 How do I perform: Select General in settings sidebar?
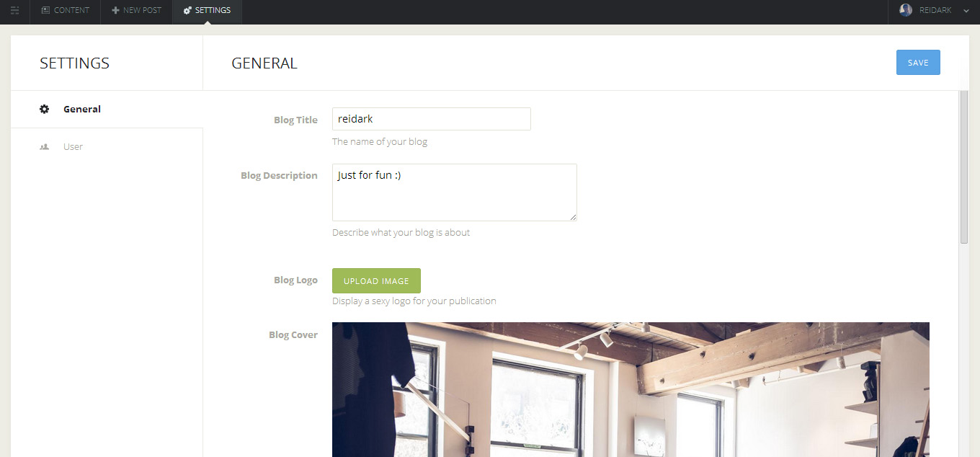click(107, 110)
